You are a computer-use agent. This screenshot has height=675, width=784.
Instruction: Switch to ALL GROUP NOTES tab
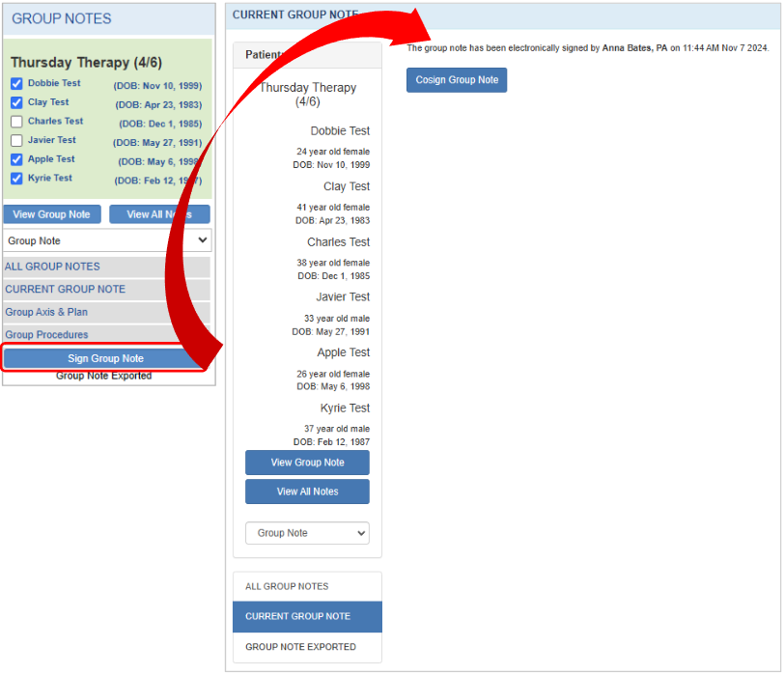tap(287, 586)
